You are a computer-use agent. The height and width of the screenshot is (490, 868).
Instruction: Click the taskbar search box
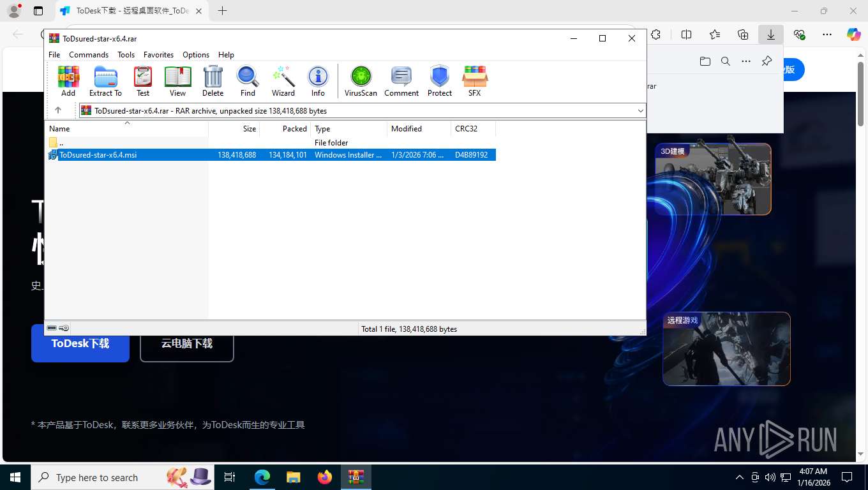tap(123, 477)
